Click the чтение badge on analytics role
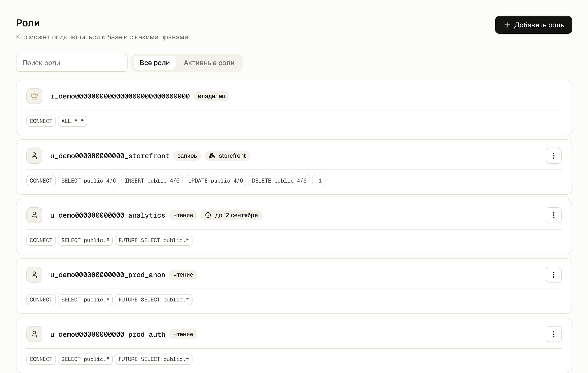588x373 pixels. point(183,215)
